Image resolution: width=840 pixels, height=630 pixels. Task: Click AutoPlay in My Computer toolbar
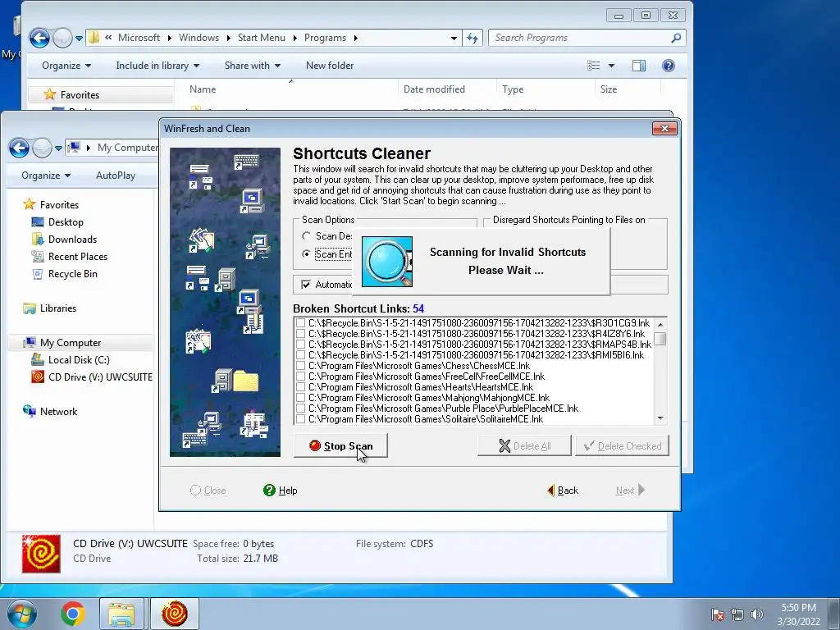pos(116,176)
